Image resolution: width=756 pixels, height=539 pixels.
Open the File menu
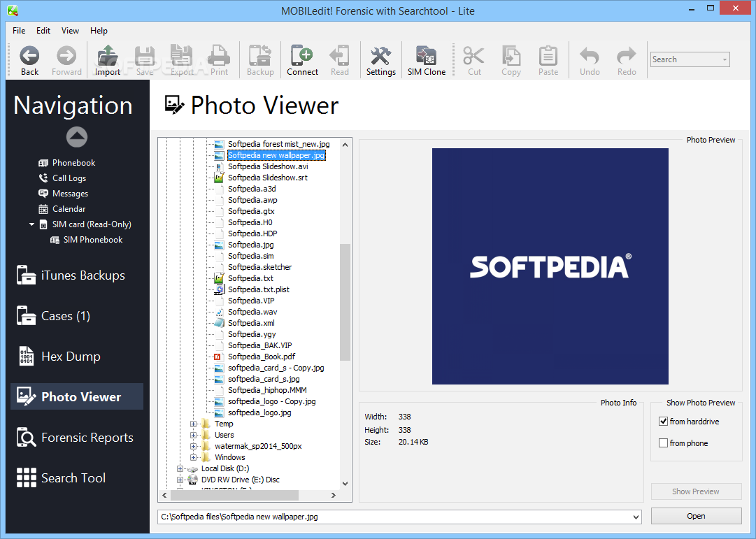tap(19, 30)
